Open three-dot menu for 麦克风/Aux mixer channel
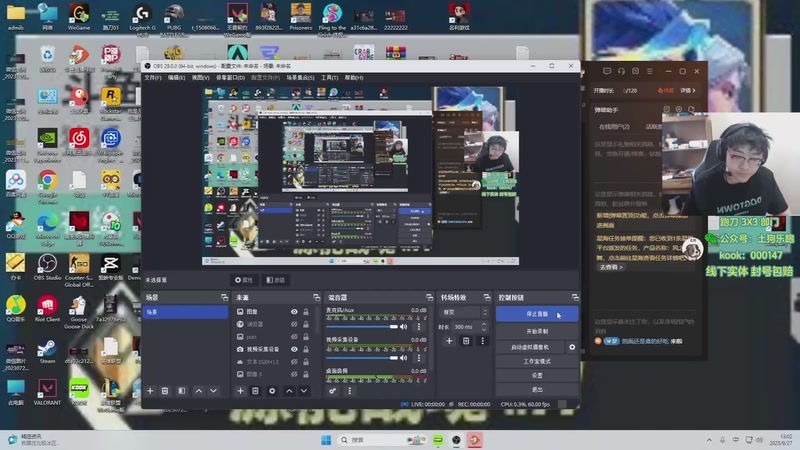The height and width of the screenshot is (450, 800). pos(419,327)
